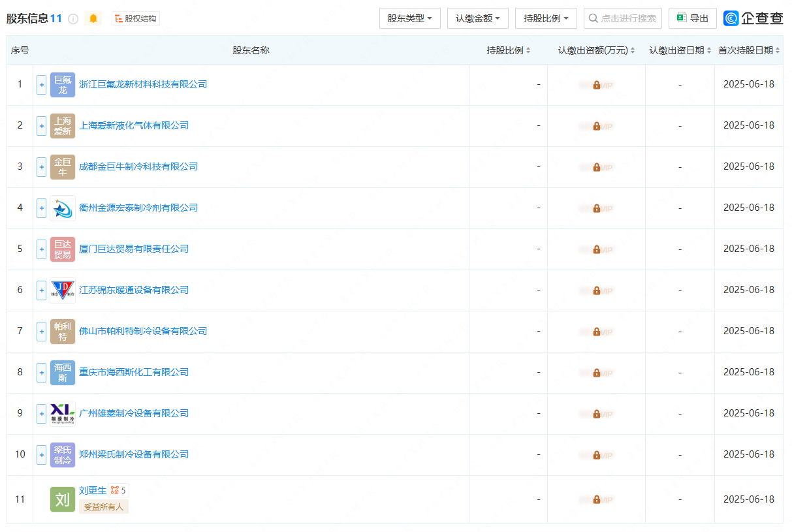Open 佛山市帕利特制冷设备有限公司 company page

tap(143, 331)
